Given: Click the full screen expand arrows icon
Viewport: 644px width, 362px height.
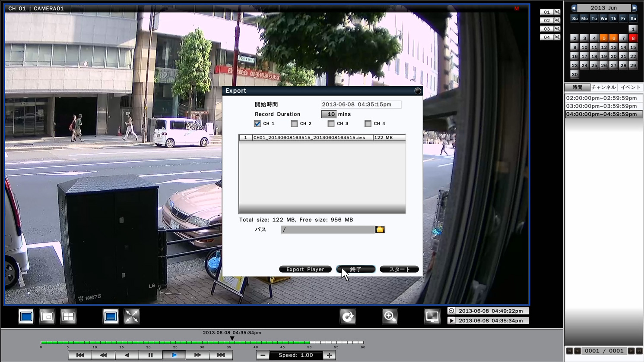Looking at the screenshot, I should pyautogui.click(x=132, y=317).
